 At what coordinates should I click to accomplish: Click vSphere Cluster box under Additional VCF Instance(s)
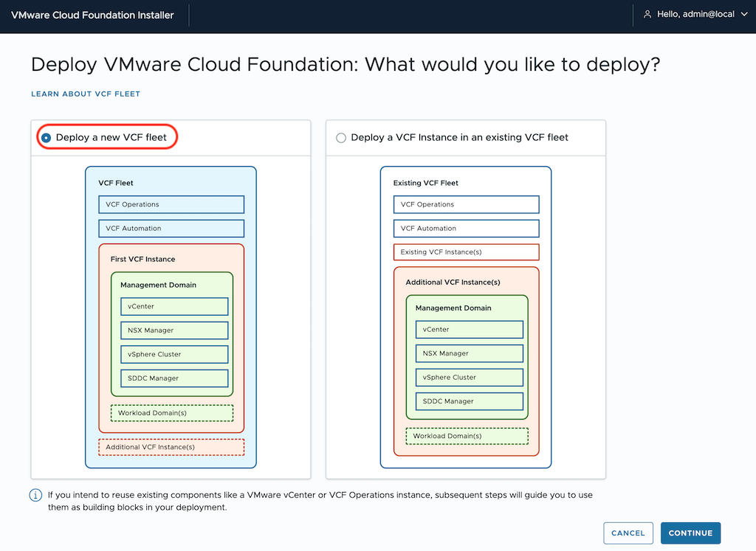[469, 377]
